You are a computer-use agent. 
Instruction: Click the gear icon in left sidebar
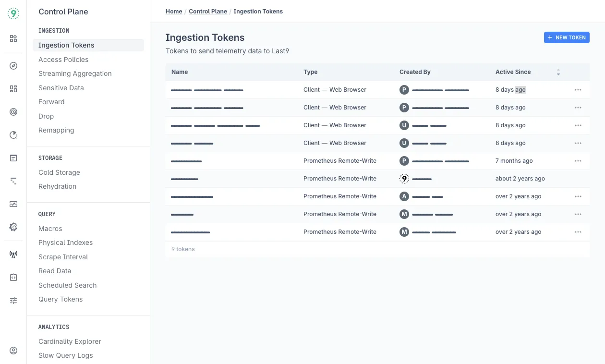coord(13,227)
